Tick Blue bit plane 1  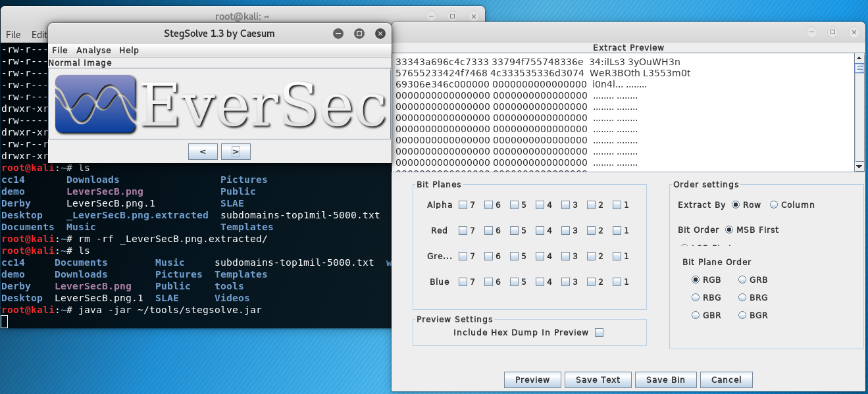coord(617,282)
